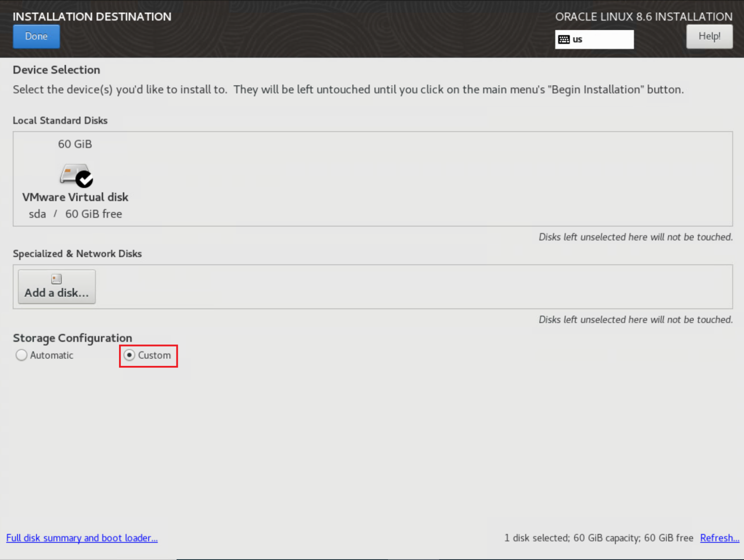Click the Local Standard Disks label

pos(60,120)
